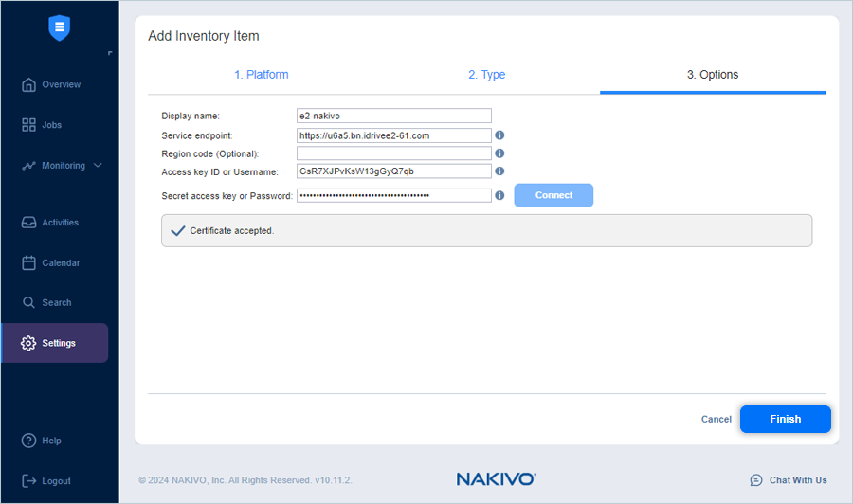Click the Connect button
The height and width of the screenshot is (504, 853).
554,195
